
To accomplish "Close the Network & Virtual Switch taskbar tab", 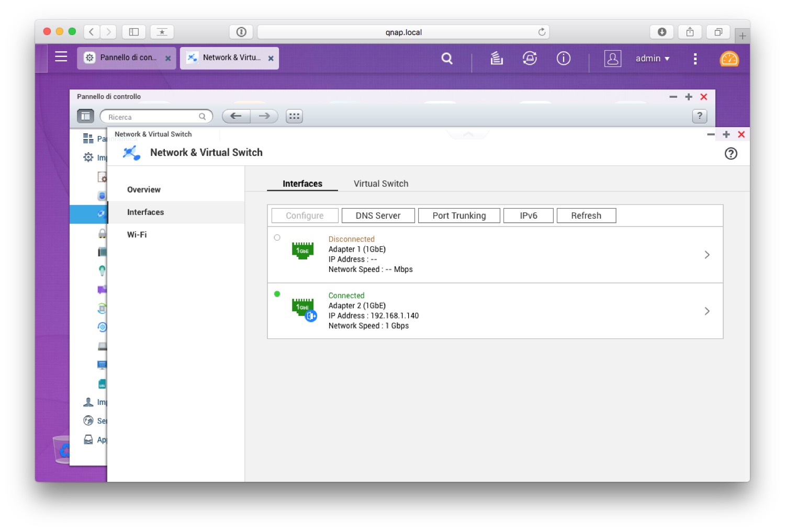I will (271, 59).
